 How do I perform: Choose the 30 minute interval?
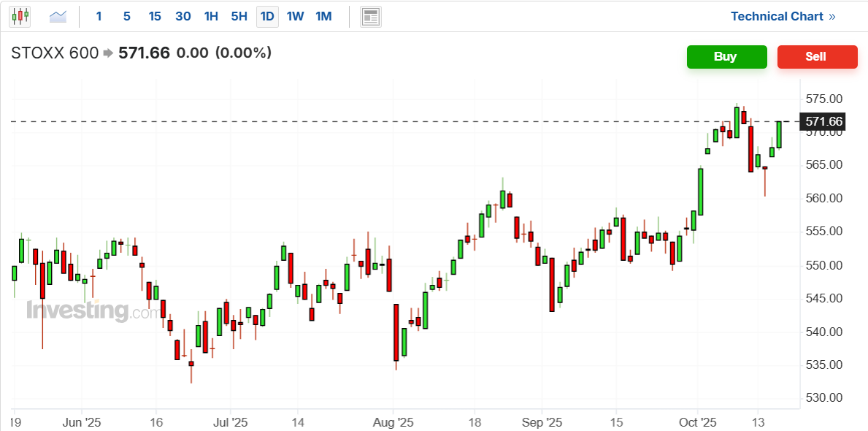point(183,16)
